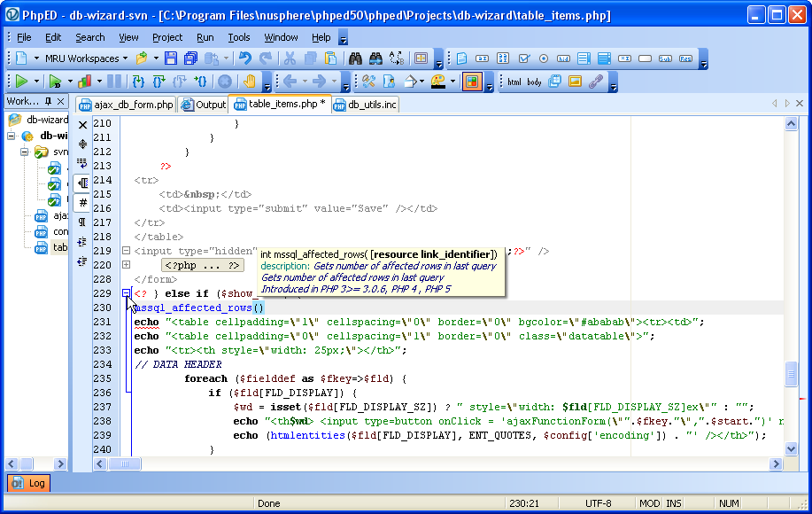812x514 pixels.
Task: Collapse the code fold at line 219
Action: 126,251
